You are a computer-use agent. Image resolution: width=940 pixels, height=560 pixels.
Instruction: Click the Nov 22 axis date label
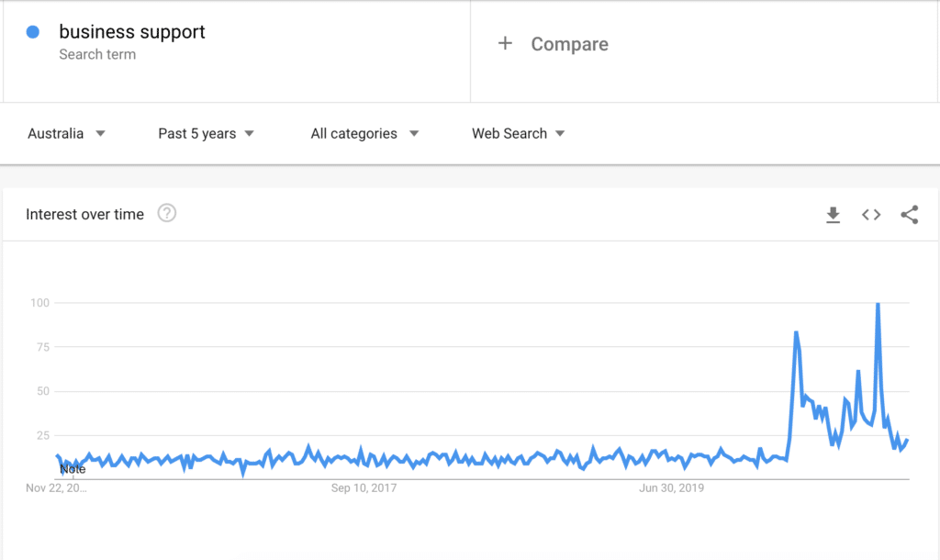56,488
